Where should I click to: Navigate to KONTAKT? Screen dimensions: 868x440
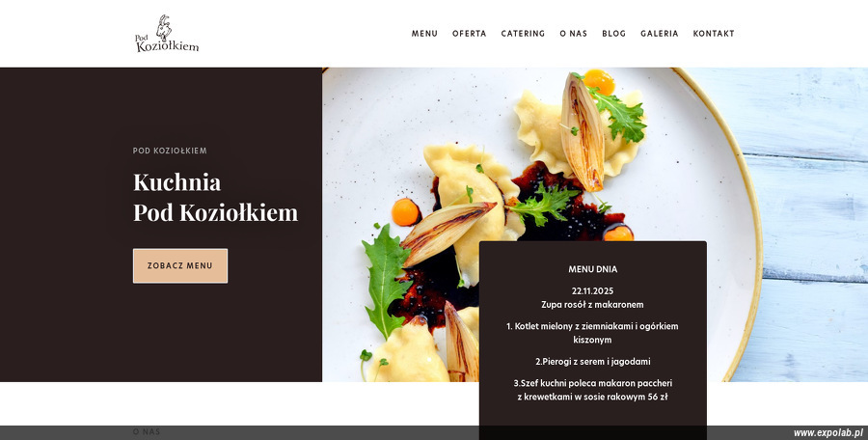(714, 34)
